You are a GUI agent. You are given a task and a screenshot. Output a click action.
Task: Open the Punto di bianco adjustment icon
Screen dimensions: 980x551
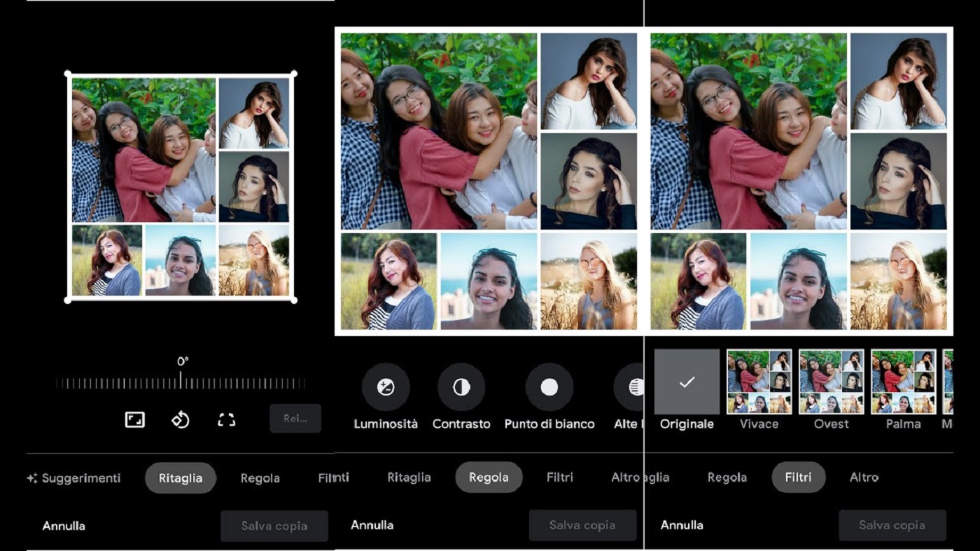549,386
